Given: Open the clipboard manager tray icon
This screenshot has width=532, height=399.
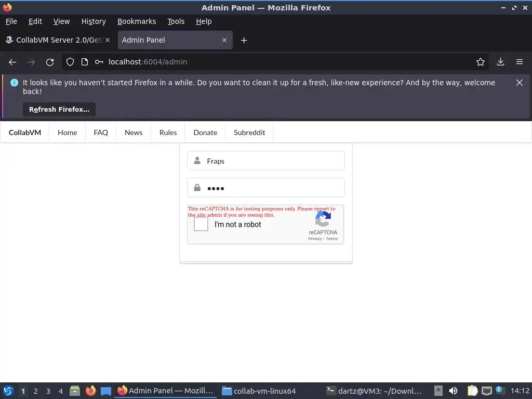Looking at the screenshot, I should click(x=472, y=391).
